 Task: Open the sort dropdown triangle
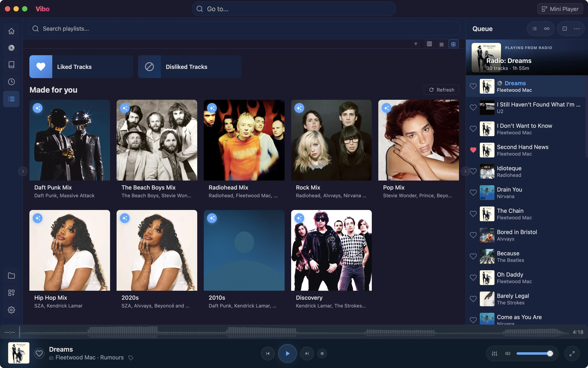416,44
